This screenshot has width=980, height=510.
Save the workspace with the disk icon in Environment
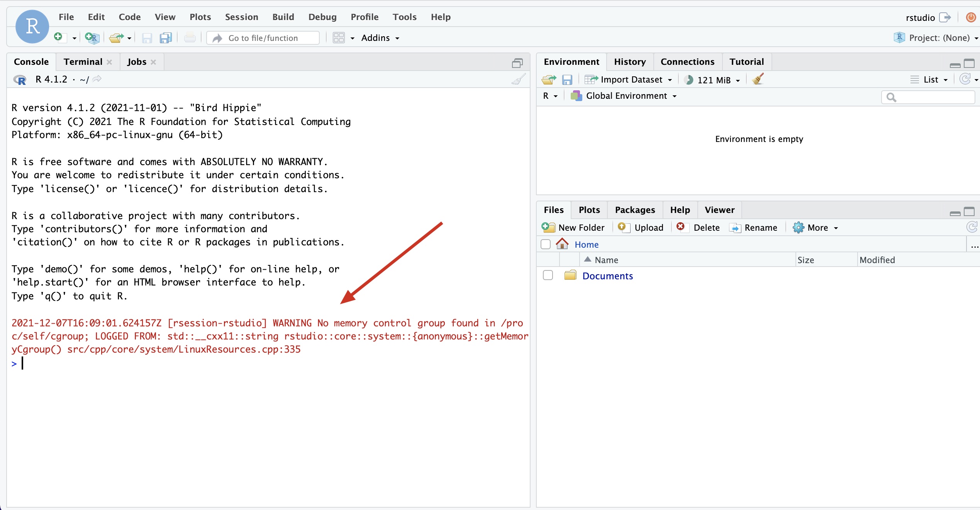567,79
